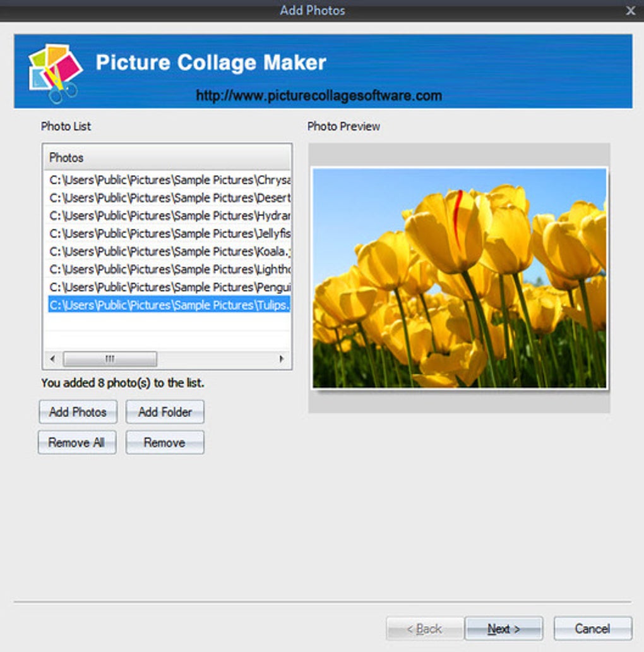Close the Add Photos dialog
The image size is (644, 652).
pos(630,11)
